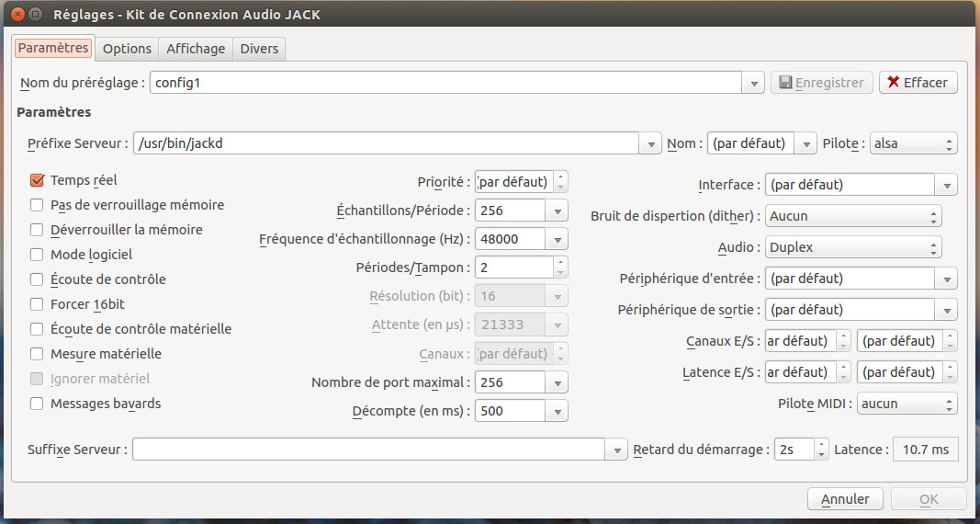Screen dimensions: 980x524
Task: Close the Réglages window using the title bar button
Action: [18, 14]
